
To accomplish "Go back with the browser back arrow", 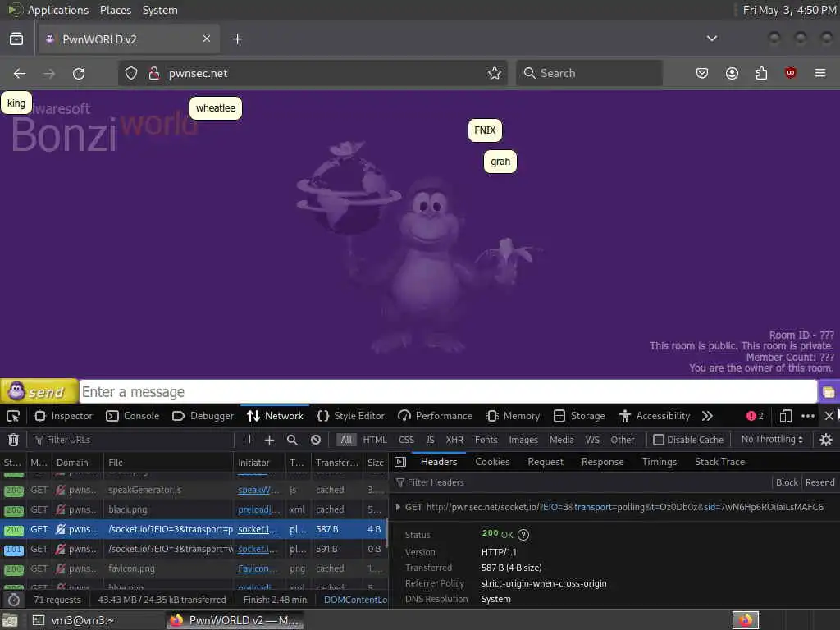I will 20,73.
